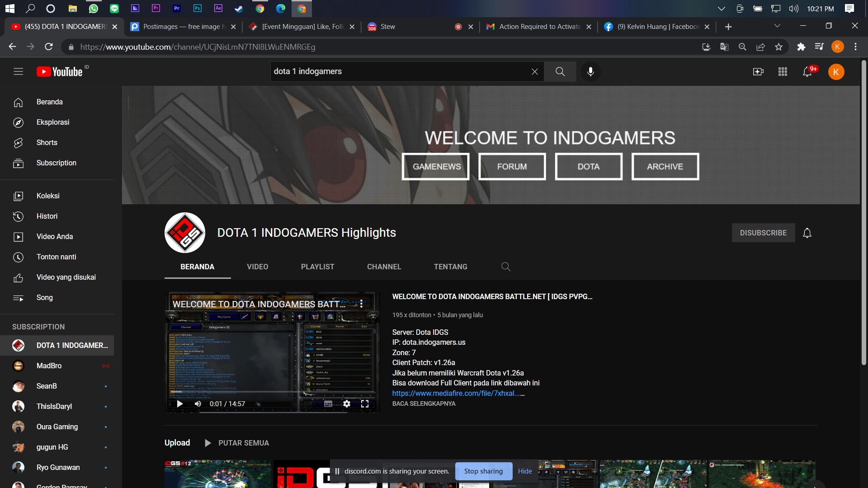Open the video player settings gear
The image size is (868, 488).
coord(347,404)
